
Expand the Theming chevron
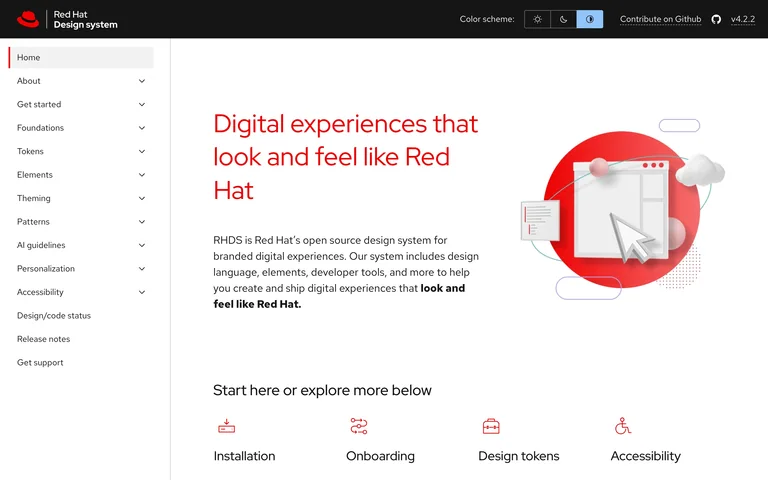click(x=142, y=198)
